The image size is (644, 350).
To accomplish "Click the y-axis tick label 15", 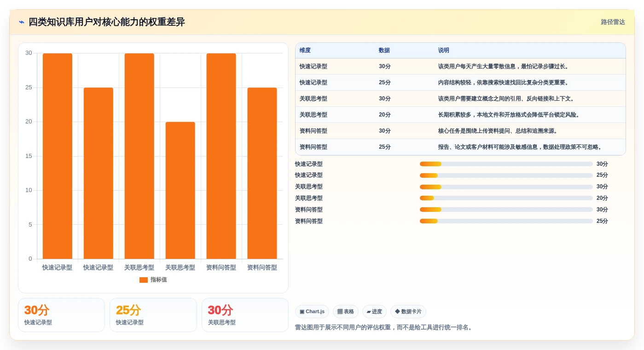I will tap(29, 156).
